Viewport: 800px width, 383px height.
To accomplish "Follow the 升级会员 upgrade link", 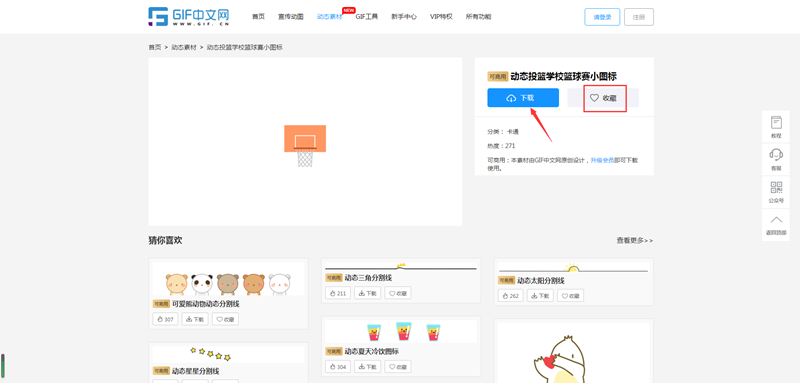I will point(603,160).
